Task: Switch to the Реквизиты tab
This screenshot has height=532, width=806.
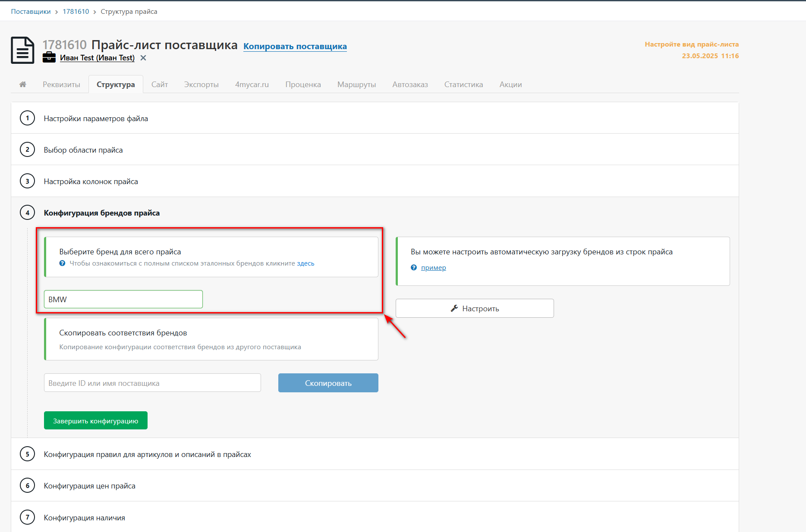Action: [61, 84]
